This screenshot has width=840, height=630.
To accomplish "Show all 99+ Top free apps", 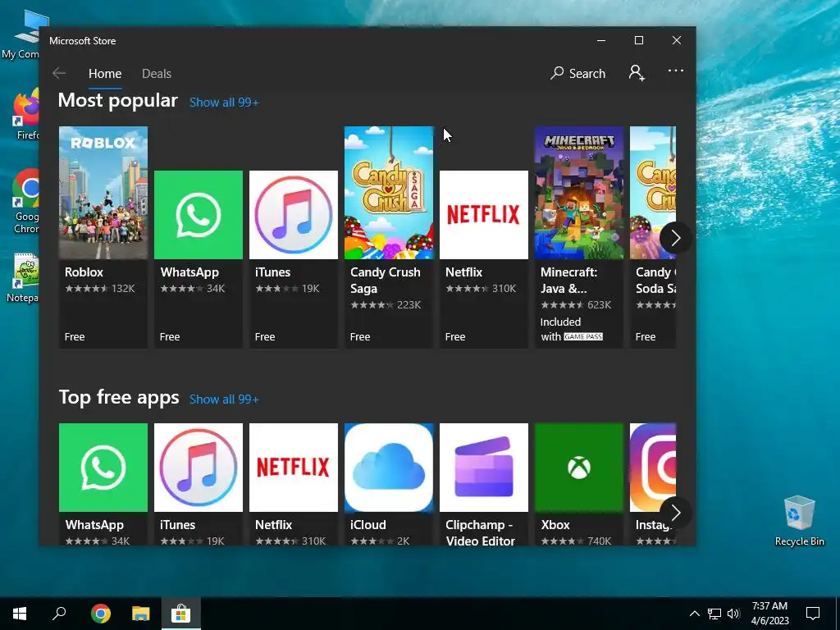I will (224, 399).
